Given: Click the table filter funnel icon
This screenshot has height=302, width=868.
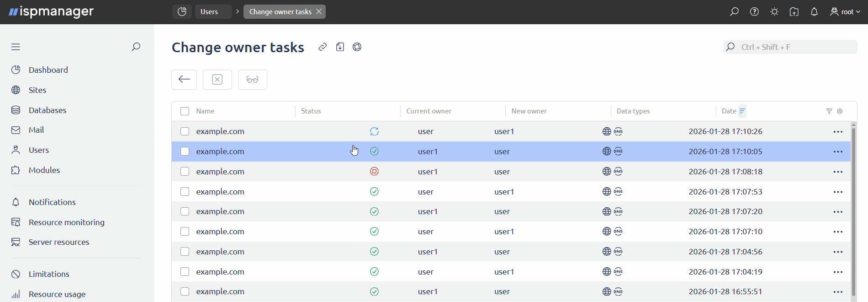Looking at the screenshot, I should click(829, 111).
